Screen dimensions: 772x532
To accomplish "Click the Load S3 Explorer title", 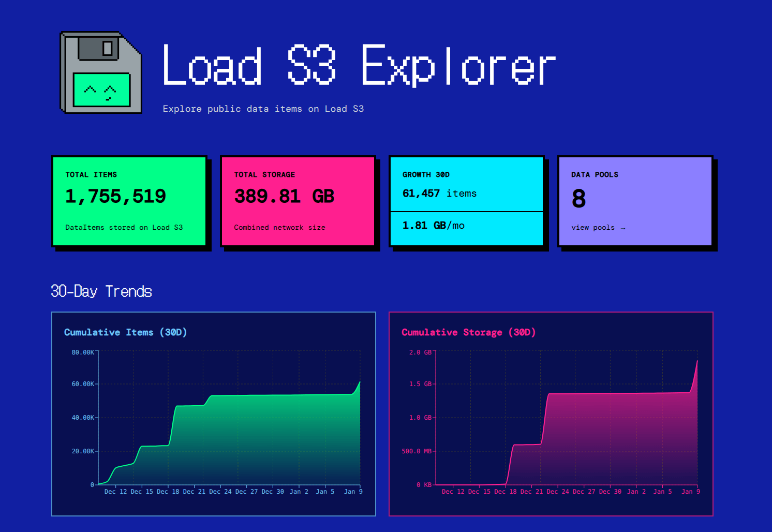I will (359, 65).
